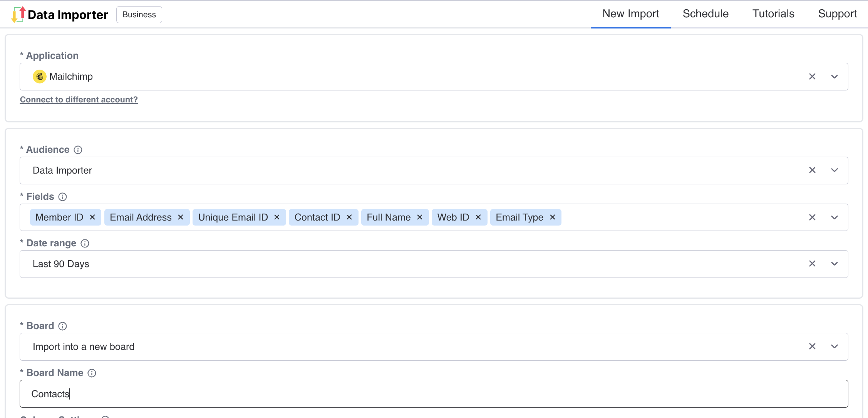Image resolution: width=868 pixels, height=418 pixels.
Task: Click the Board Name field label
Action: click(52, 373)
